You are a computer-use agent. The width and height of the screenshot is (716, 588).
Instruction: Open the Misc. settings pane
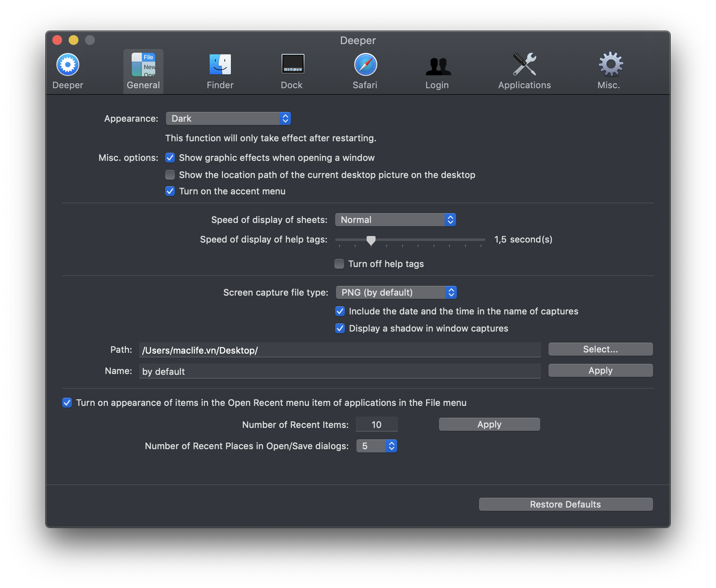coord(609,69)
